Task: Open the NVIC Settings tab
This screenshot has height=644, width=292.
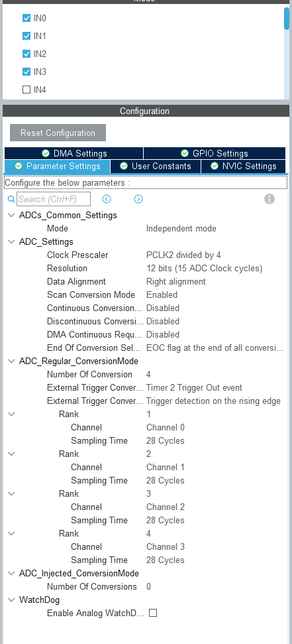Action: click(243, 166)
